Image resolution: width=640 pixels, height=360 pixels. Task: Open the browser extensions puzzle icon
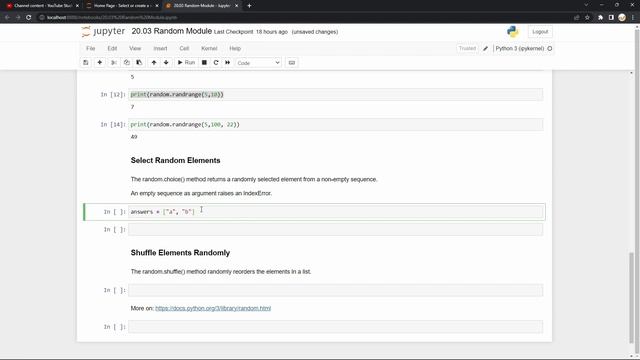tap(600, 18)
